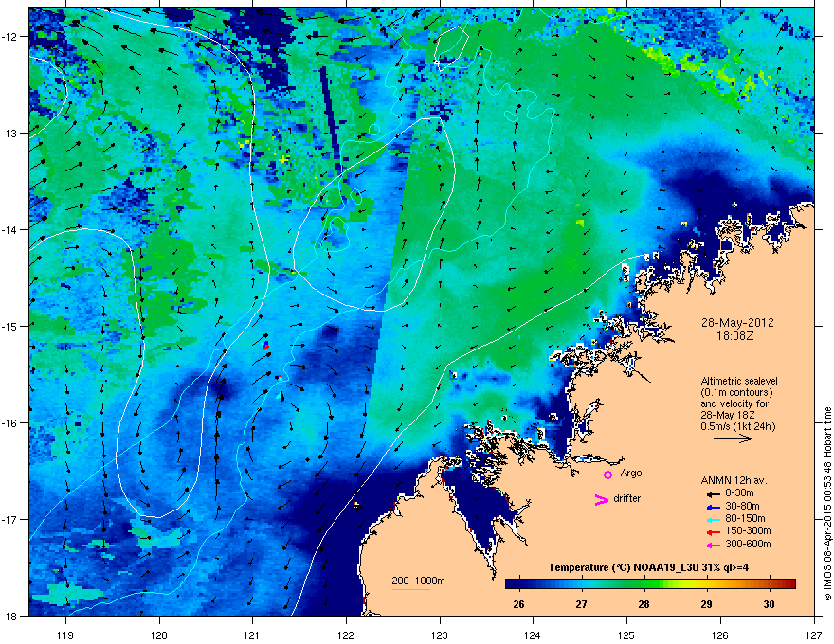
Task: Click the '300-600m' depth label
Action: [748, 544]
